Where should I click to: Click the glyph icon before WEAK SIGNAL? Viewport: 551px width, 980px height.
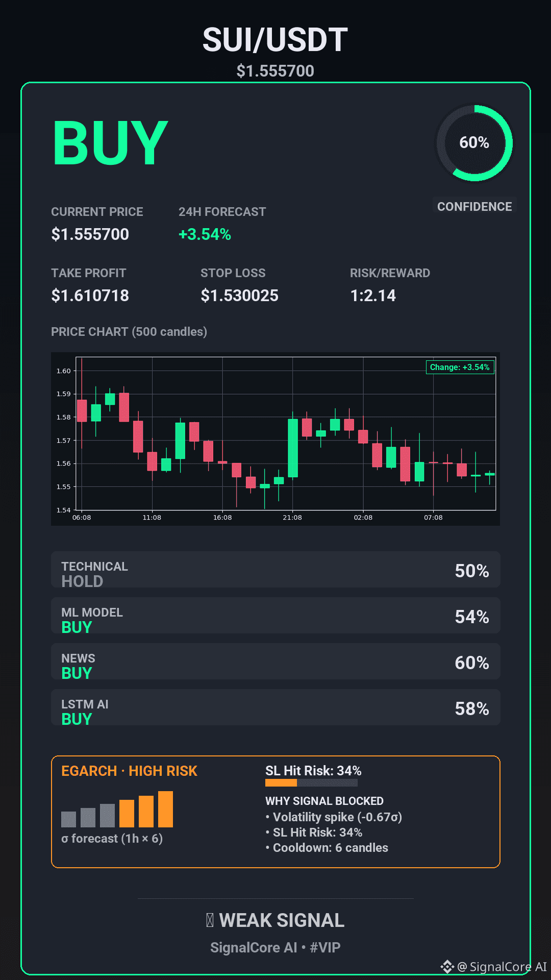point(210,920)
